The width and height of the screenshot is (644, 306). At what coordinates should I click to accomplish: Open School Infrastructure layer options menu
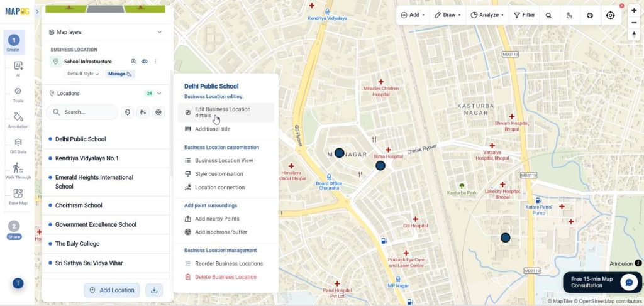point(155,62)
